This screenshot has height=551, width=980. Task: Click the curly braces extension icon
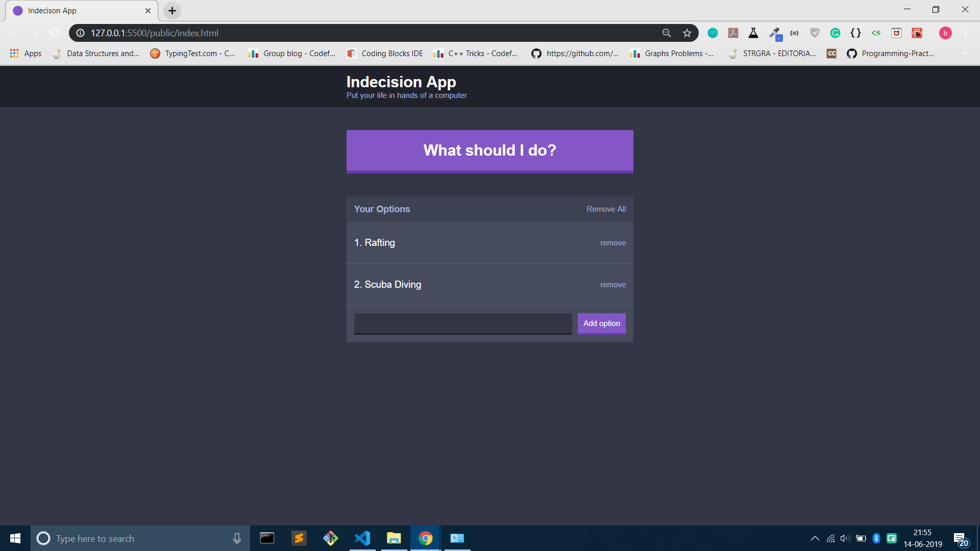point(855,33)
